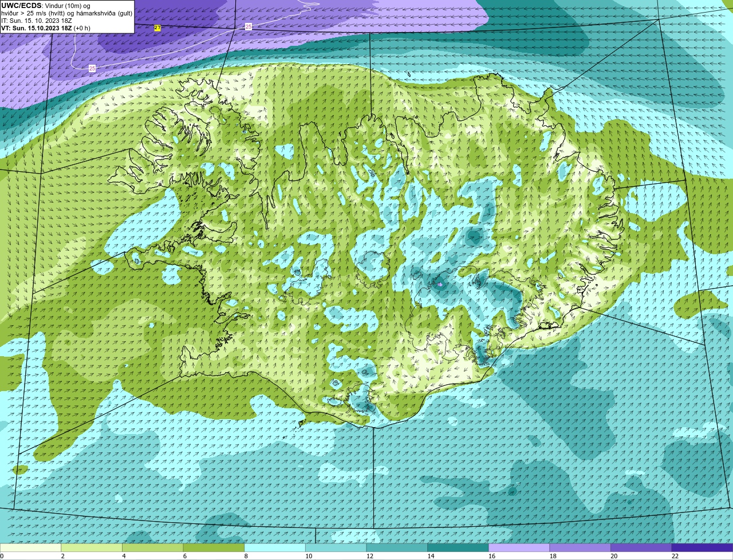
Task: Click the '18' scale label
Action: click(553, 556)
